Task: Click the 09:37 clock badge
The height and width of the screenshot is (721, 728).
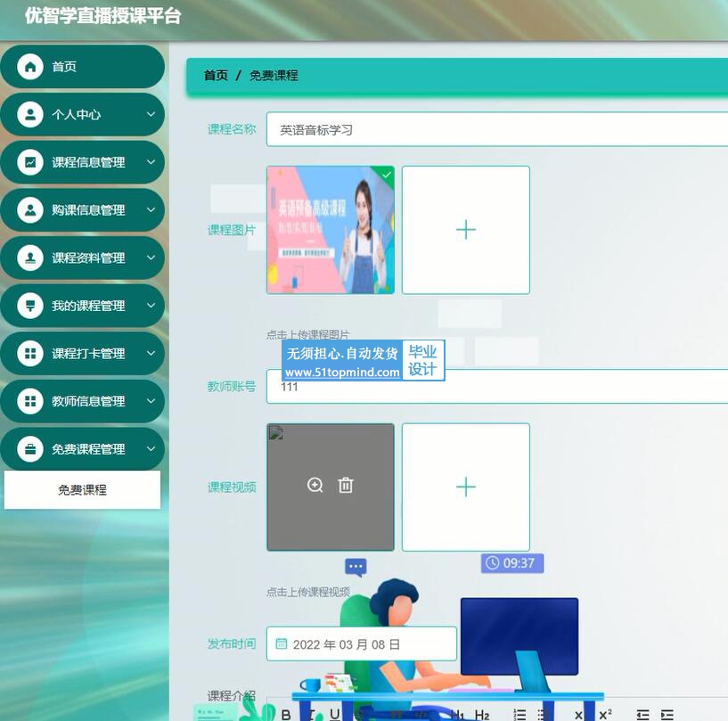Action: (x=512, y=563)
